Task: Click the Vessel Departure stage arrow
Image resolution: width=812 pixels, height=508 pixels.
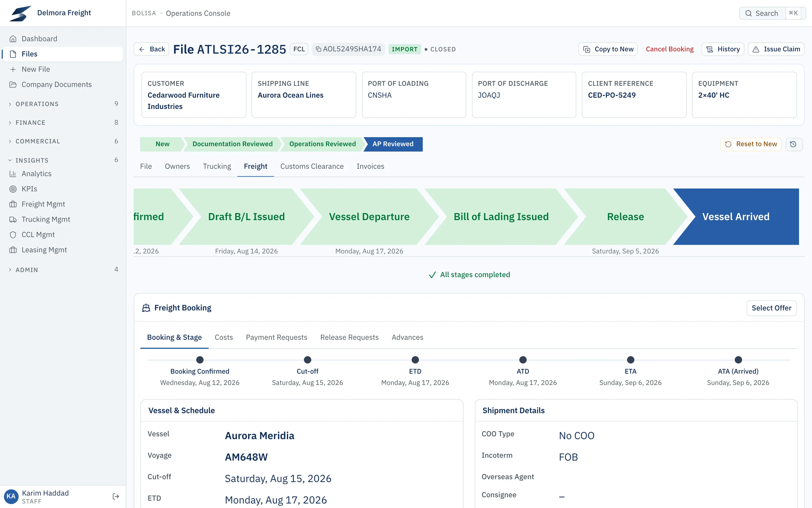Action: [369, 217]
